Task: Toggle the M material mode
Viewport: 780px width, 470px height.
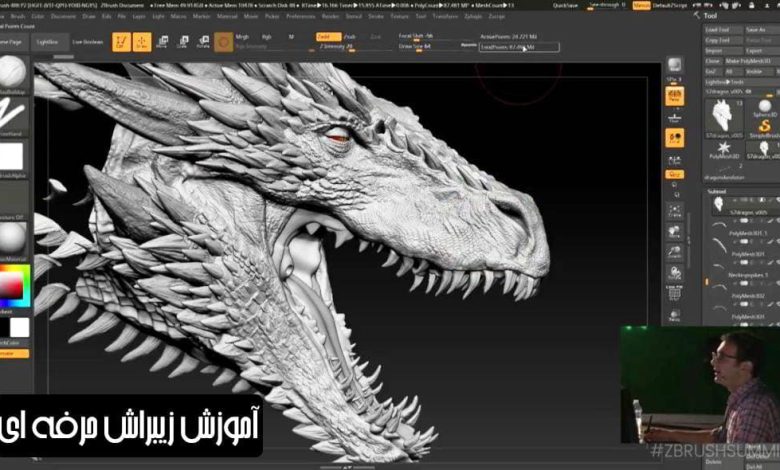Action: pos(291,37)
